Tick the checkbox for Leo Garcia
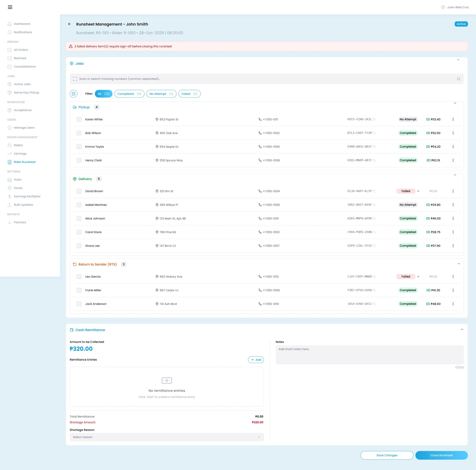476x470 pixels. (x=79, y=277)
